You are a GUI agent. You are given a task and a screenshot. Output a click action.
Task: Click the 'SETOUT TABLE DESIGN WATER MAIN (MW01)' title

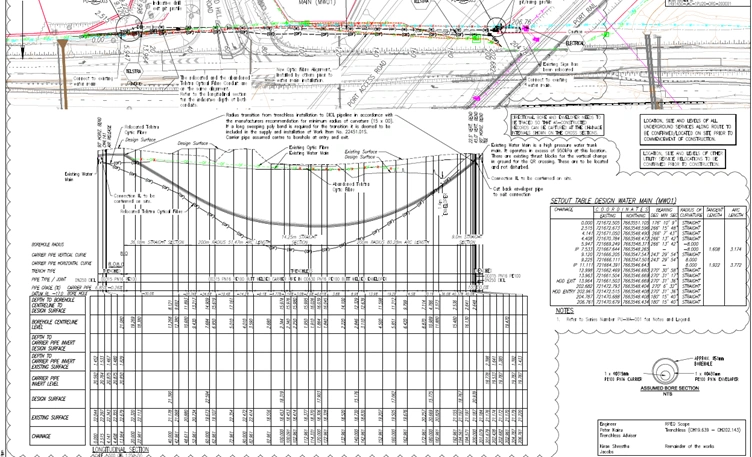613,201
